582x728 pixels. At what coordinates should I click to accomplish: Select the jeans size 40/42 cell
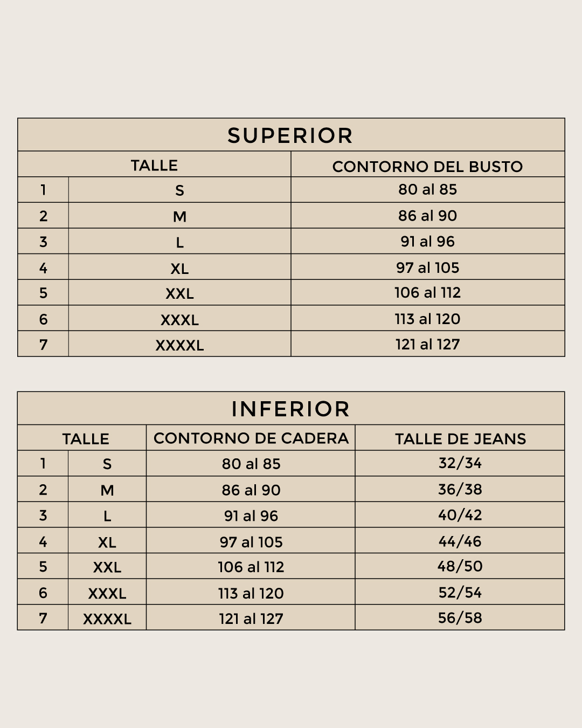[x=460, y=515]
